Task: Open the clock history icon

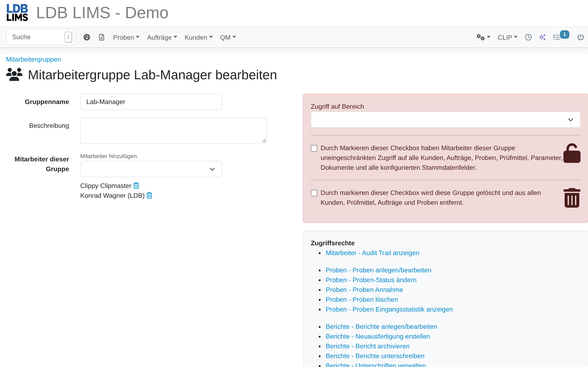Action: pos(528,37)
